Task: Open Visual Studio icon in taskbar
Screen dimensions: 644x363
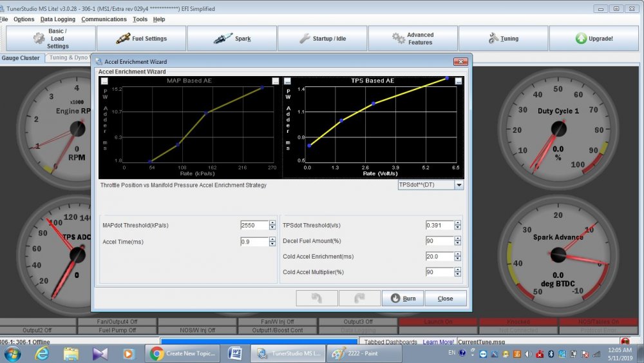Action: [100, 353]
